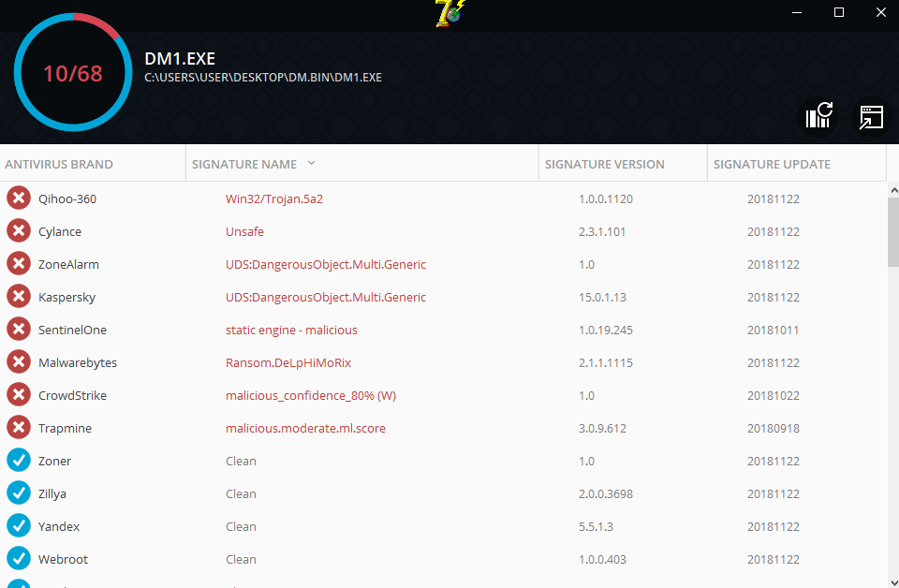
Task: Click the blue checkmark icon beside Yandex
Action: click(x=19, y=525)
